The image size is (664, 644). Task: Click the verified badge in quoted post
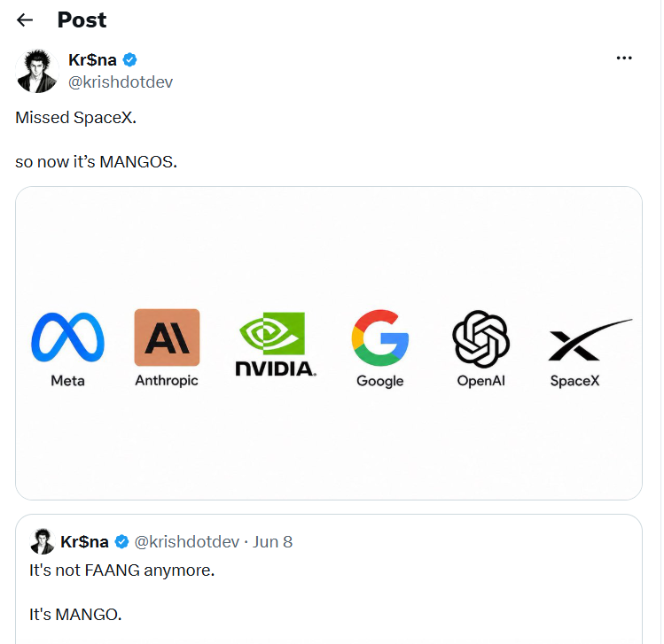point(122,541)
